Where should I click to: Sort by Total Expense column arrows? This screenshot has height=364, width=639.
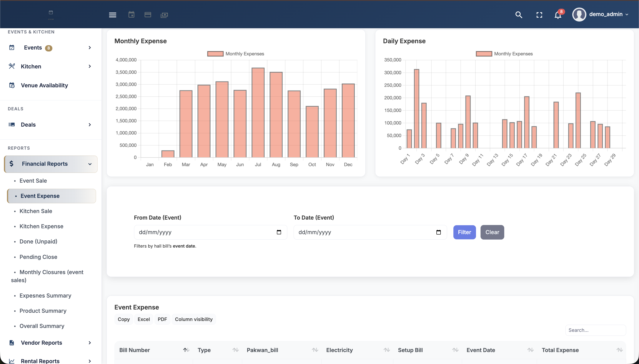click(x=619, y=350)
